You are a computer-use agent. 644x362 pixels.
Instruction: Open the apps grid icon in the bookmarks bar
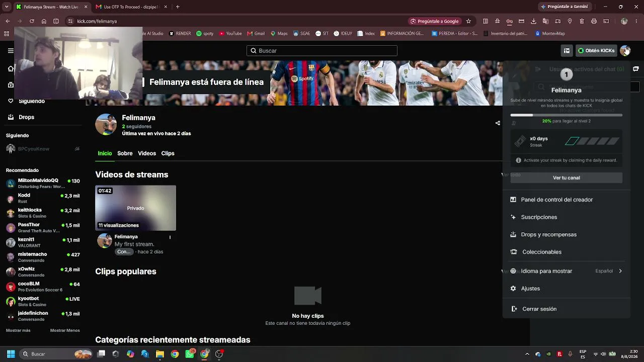(x=7, y=34)
